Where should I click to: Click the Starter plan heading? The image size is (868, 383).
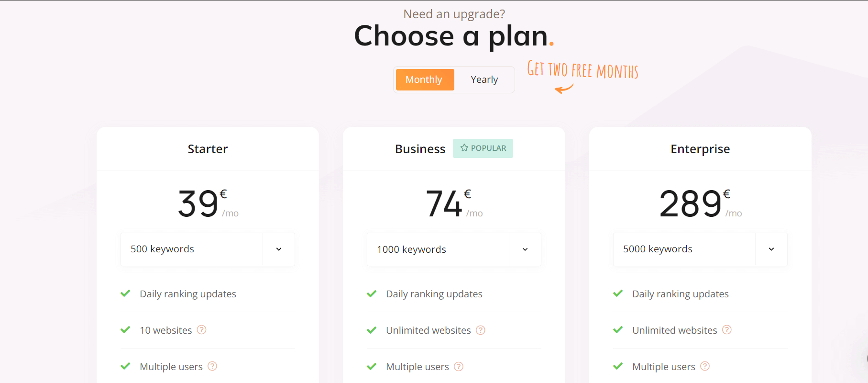[208, 149]
